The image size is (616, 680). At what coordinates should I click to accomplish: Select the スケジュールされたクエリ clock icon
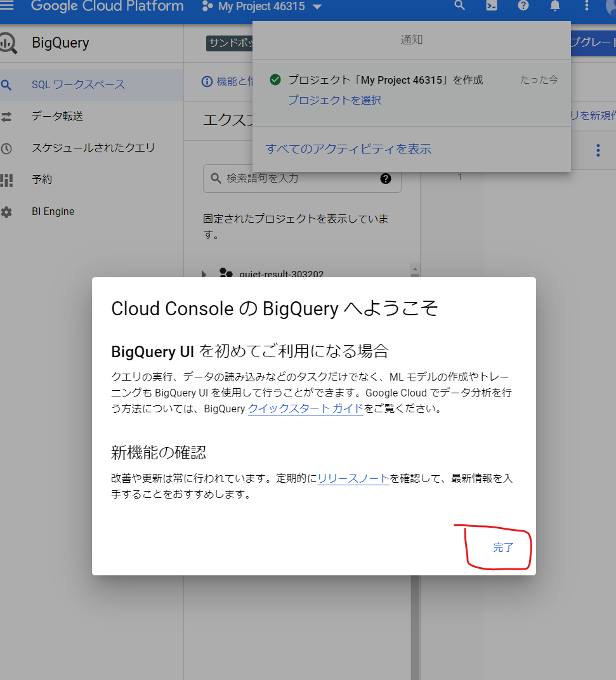click(6, 148)
